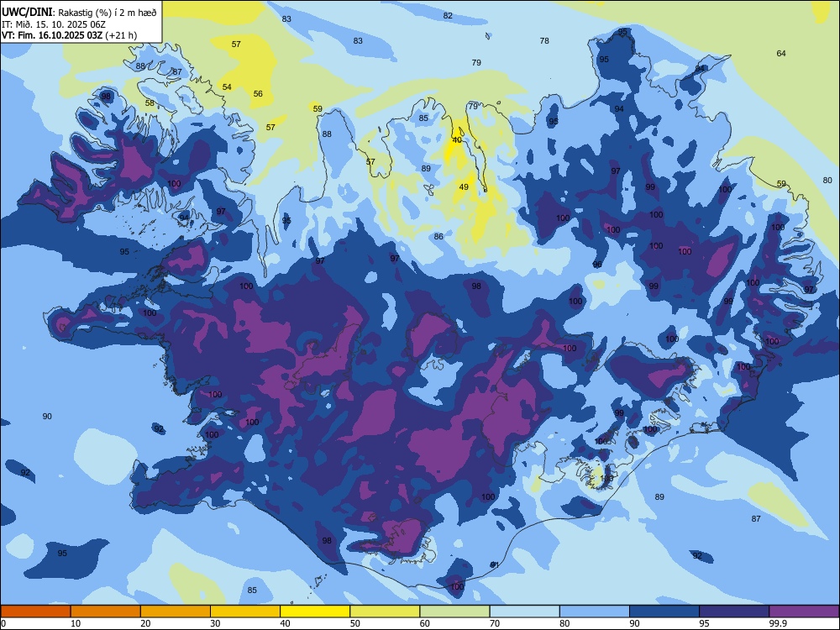Viewport: 840px width, 630px height.
Task: Click the valid time 'VT: Fim. 16.10.2025 03Z (+21 h)'
Action: pos(69,35)
